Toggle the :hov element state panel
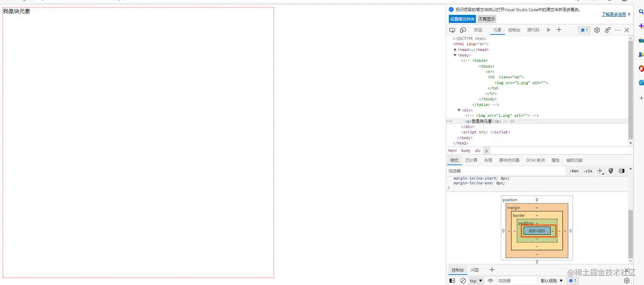Screen dimensions: 644x285 [574, 171]
